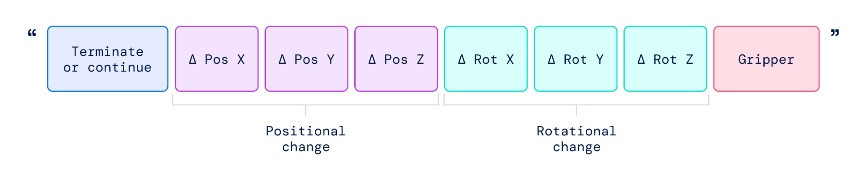Image resolution: width=868 pixels, height=176 pixels.
Task: Select the blue Terminate or continue box
Action: 108,59
